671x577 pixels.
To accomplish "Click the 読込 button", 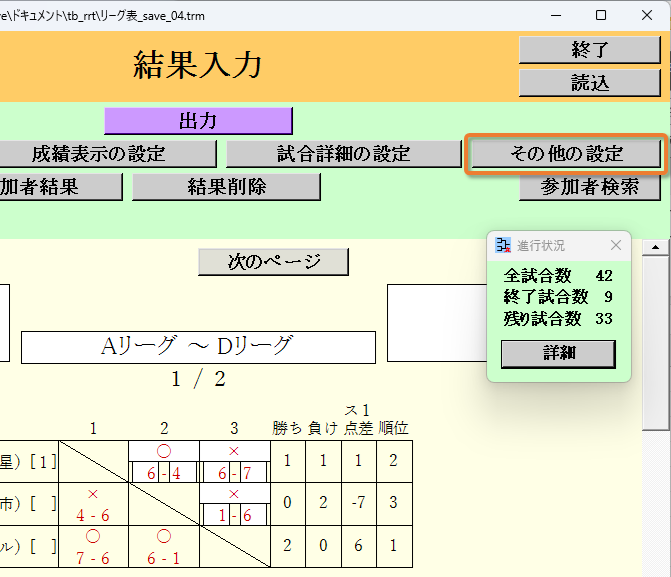I will pyautogui.click(x=589, y=83).
